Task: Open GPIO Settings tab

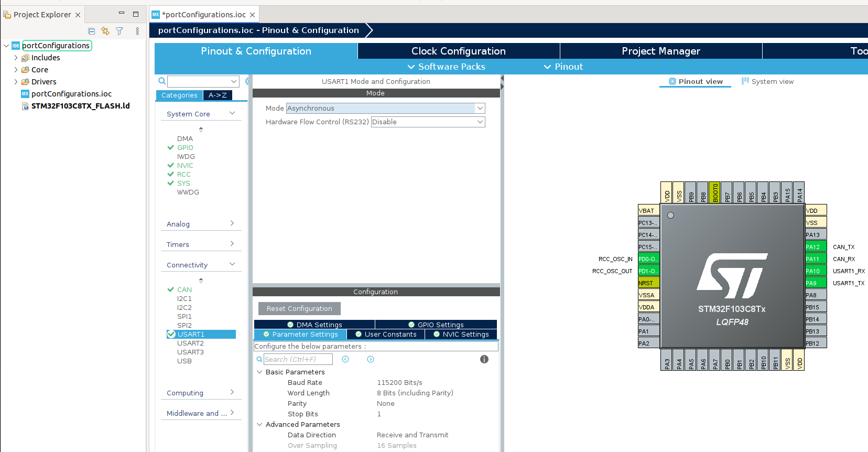Action: tap(436, 325)
